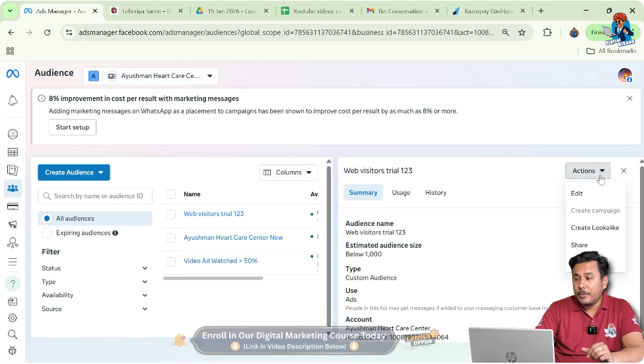The width and height of the screenshot is (644, 364).
Task: Click the audience list vertical scrollbar
Action: (328, 246)
